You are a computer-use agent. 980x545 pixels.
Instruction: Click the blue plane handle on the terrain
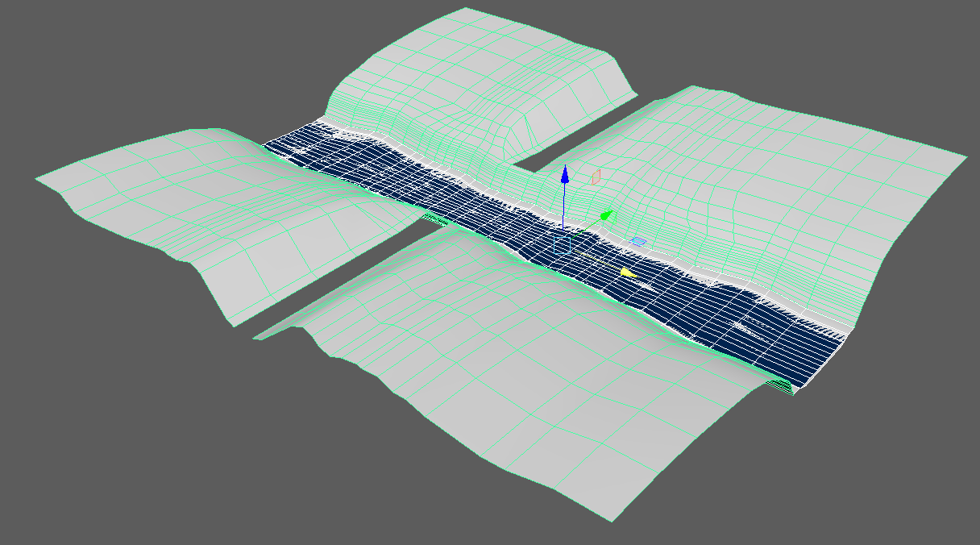637,241
